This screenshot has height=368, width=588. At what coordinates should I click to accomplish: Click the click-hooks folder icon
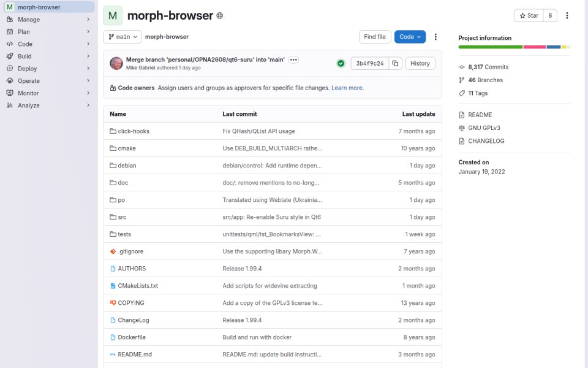[x=113, y=131]
